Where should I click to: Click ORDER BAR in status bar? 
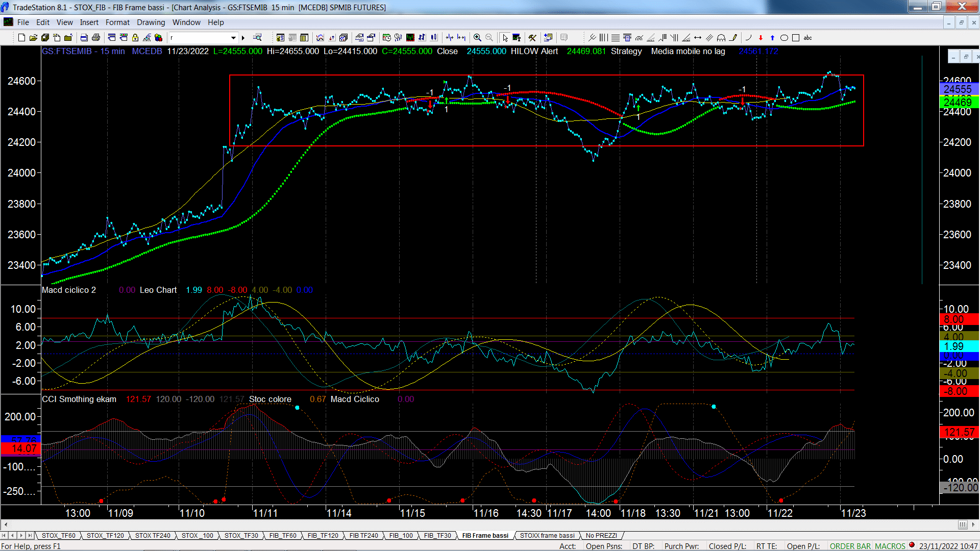pyautogui.click(x=850, y=546)
